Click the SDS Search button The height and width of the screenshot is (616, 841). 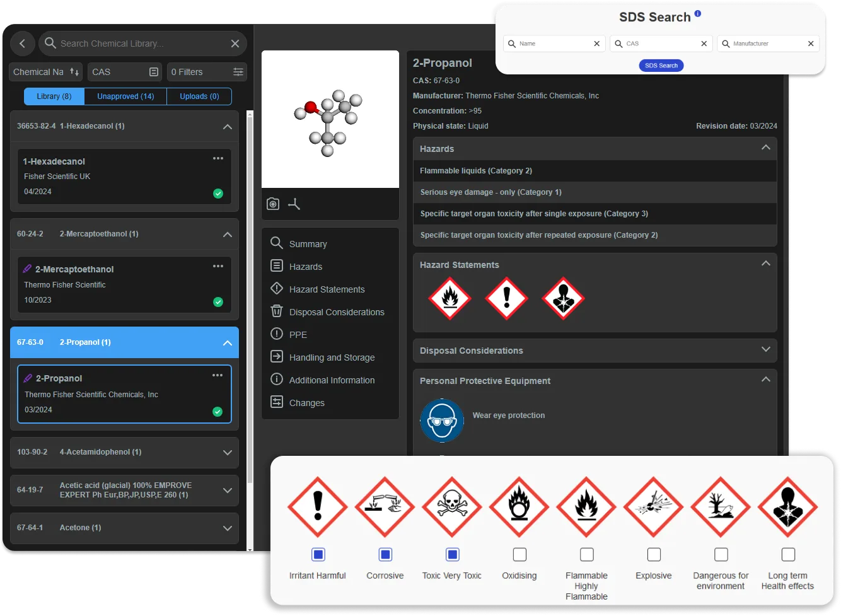[x=661, y=66]
